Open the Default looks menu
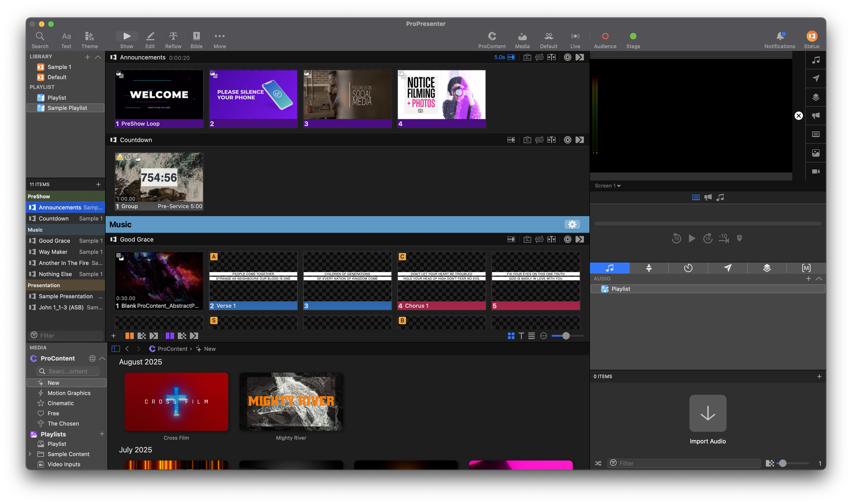This screenshot has width=852, height=504. 549,40
